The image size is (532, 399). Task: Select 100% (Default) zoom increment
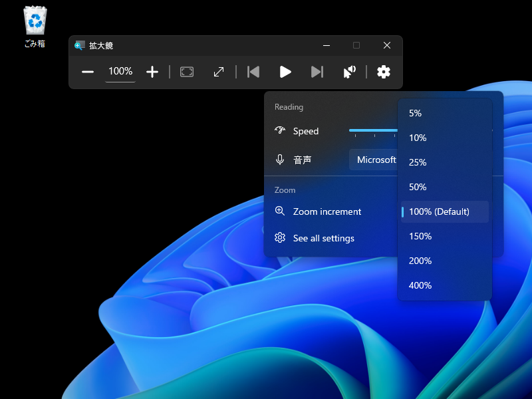coord(444,211)
